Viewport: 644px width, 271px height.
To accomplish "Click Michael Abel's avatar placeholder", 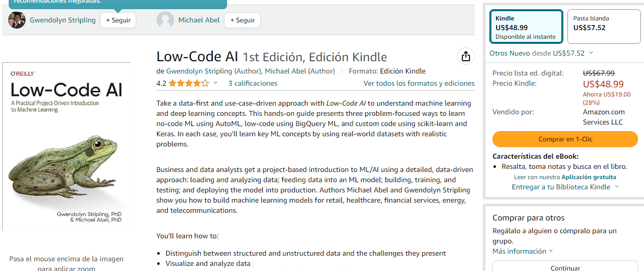I will coord(165,20).
